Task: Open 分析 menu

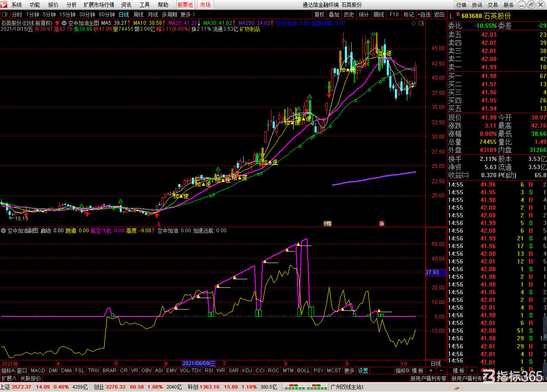Action: (72, 5)
